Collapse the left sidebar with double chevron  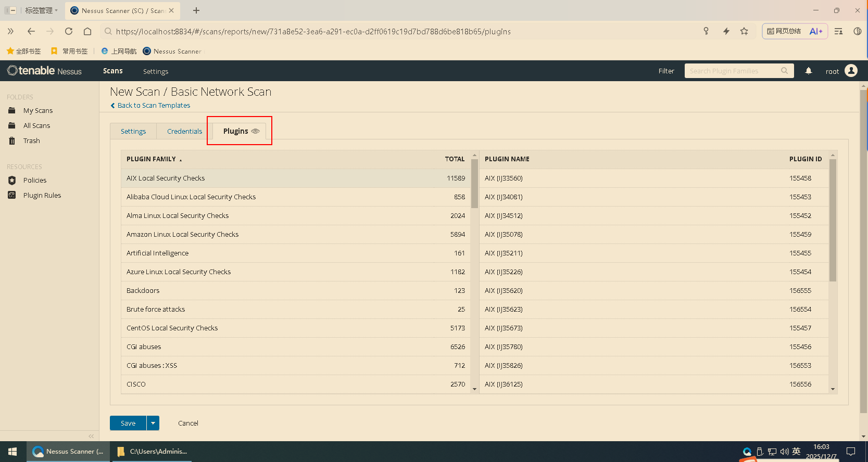click(x=91, y=436)
